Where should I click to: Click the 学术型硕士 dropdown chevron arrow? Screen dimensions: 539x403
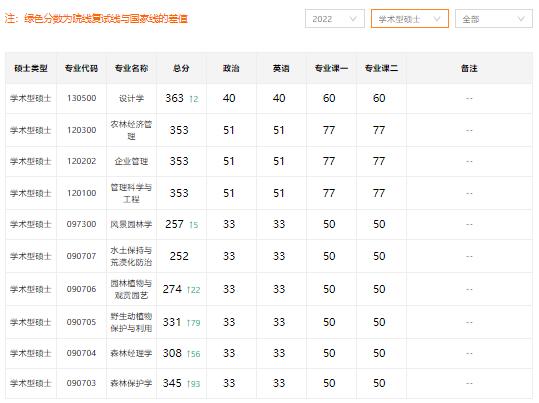point(437,19)
